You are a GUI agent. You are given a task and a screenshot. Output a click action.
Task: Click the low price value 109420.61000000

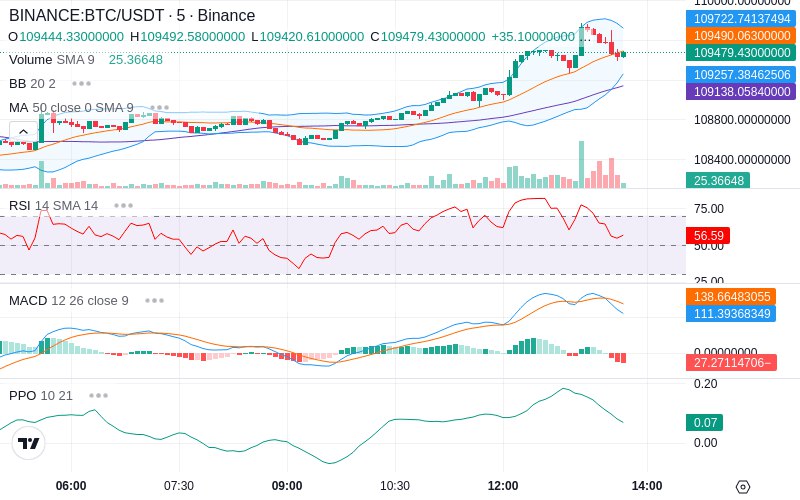click(x=312, y=37)
